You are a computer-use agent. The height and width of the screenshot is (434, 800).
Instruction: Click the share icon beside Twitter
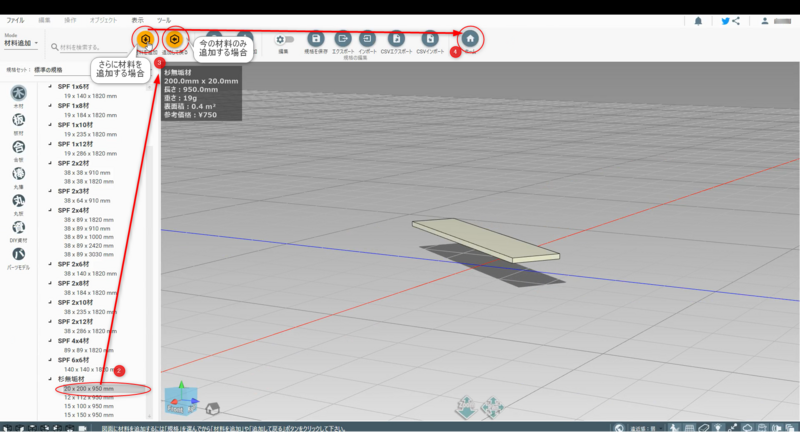point(736,21)
